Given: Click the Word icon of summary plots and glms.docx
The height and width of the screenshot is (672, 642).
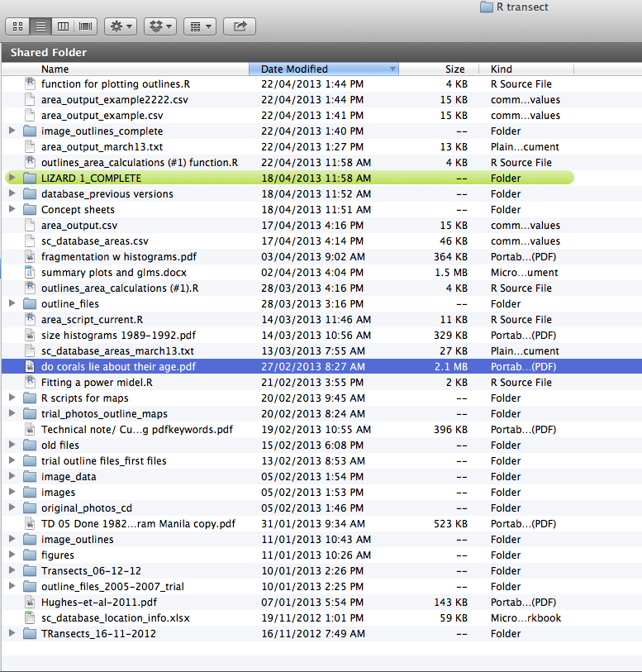Looking at the screenshot, I should [30, 272].
